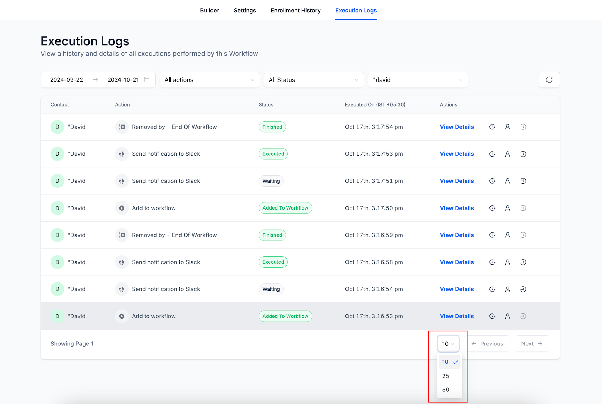The image size is (602, 404).
Task: Click contact person icon in first Executed row
Action: point(507,154)
